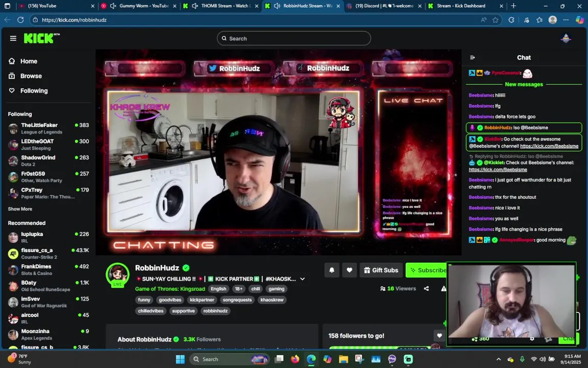Open recommended channel luplupka
The image size is (588, 368).
48,237
